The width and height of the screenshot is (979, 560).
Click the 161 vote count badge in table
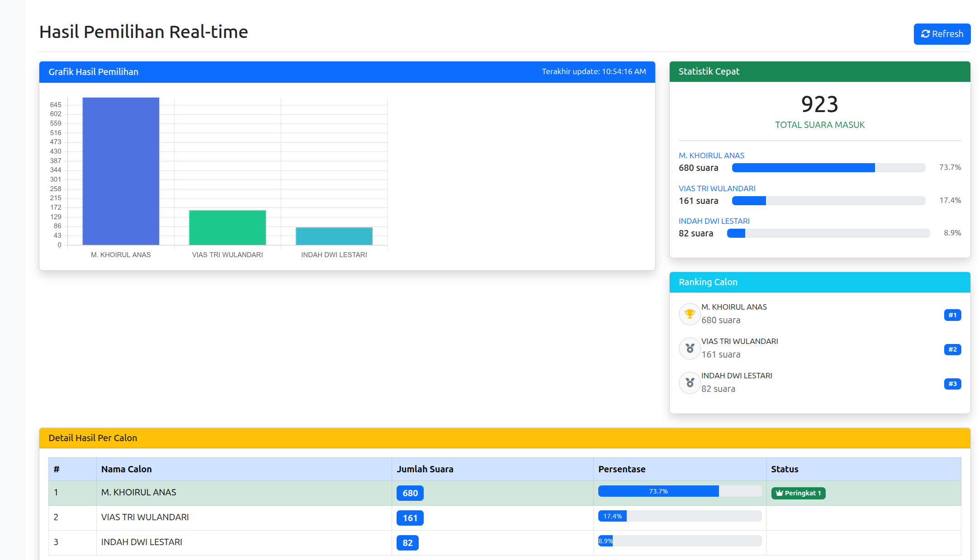point(410,518)
